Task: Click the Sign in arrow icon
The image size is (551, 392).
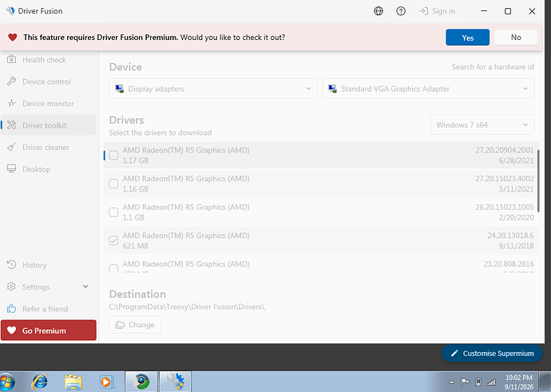Action: [423, 11]
